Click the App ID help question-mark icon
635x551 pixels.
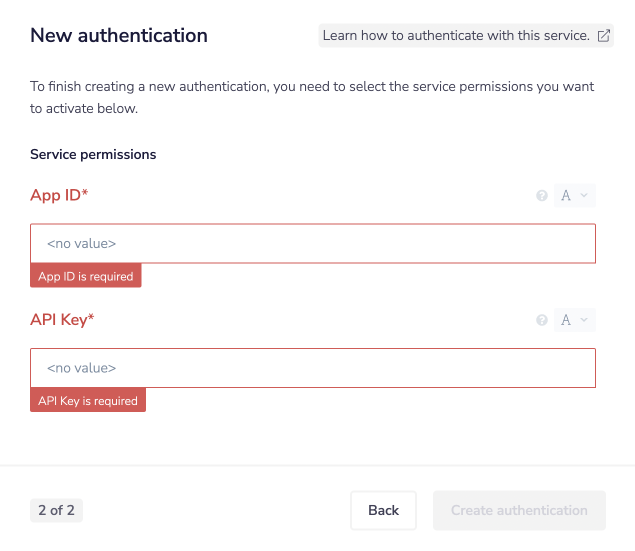coord(542,196)
